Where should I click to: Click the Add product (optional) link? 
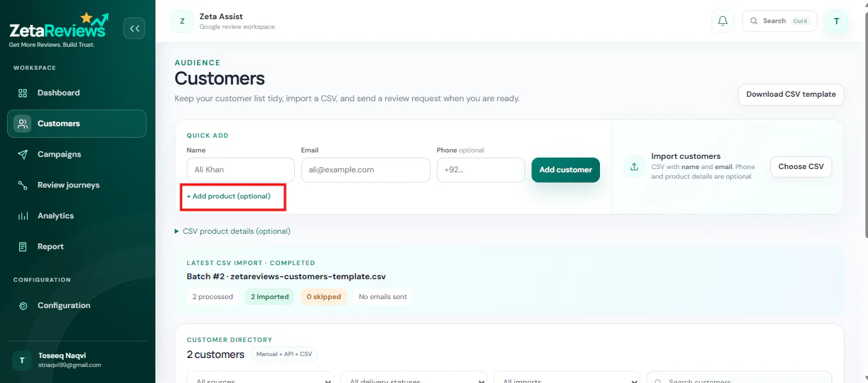(228, 196)
